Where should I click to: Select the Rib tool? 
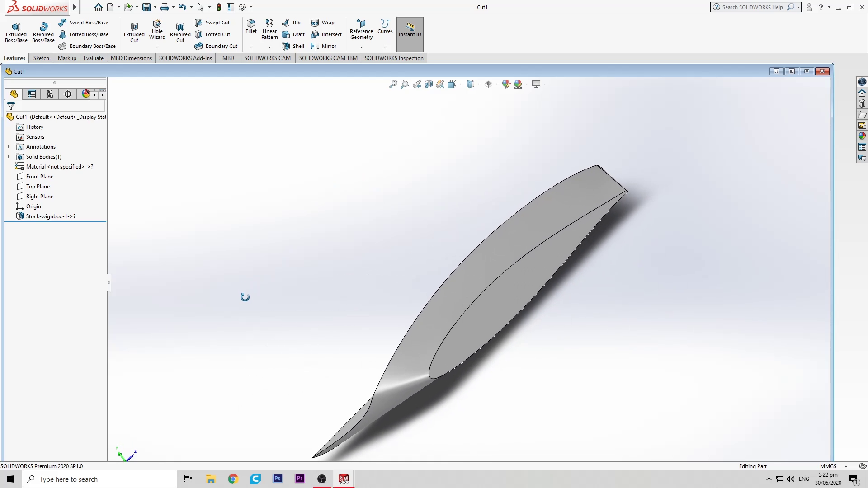pyautogui.click(x=291, y=23)
